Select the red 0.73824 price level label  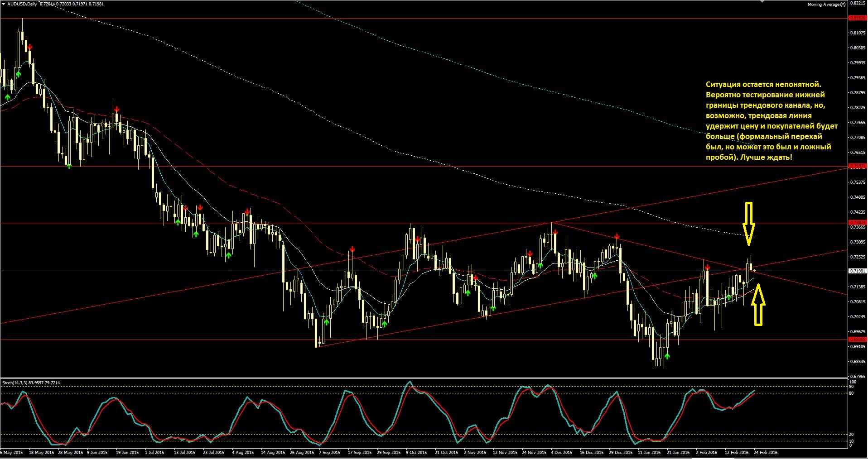click(857, 222)
